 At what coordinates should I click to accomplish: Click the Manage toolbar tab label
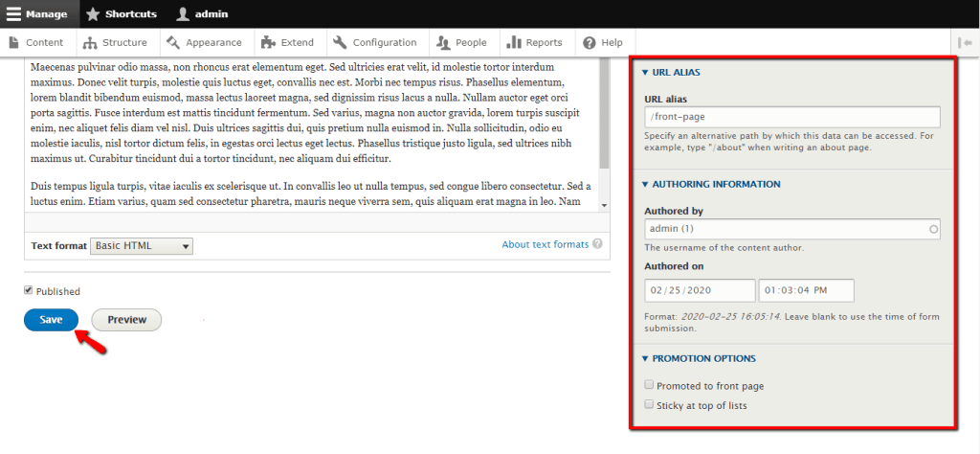[46, 13]
